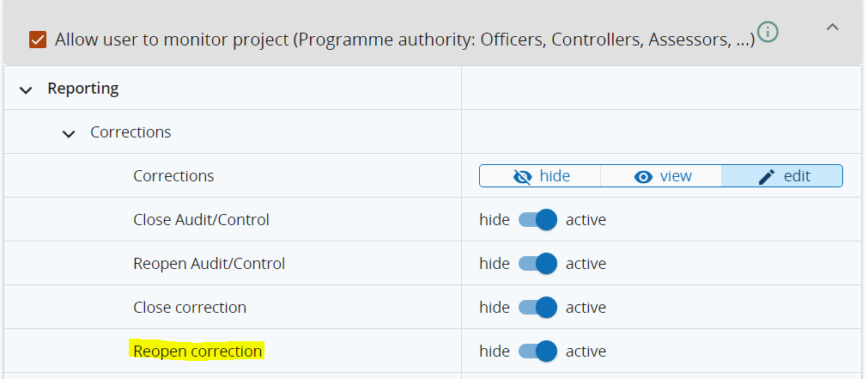Collapse the monitor project panel arrow
868x379 pixels.
[x=832, y=28]
